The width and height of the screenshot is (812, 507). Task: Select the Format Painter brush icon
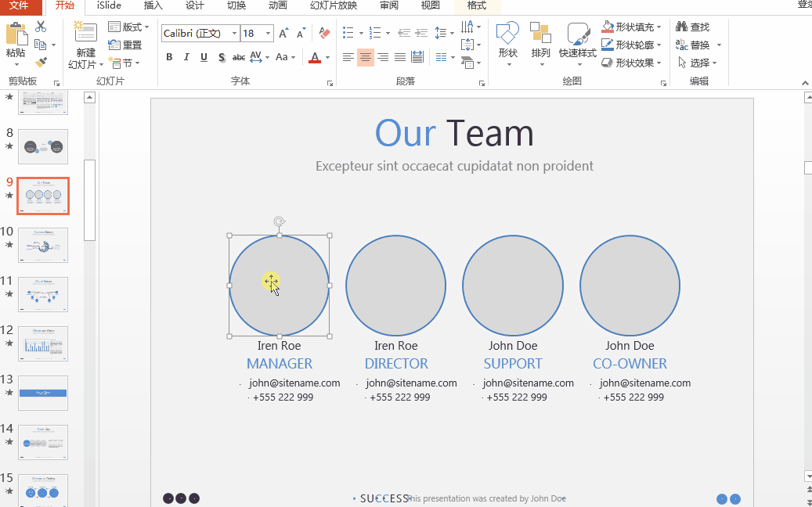41,62
